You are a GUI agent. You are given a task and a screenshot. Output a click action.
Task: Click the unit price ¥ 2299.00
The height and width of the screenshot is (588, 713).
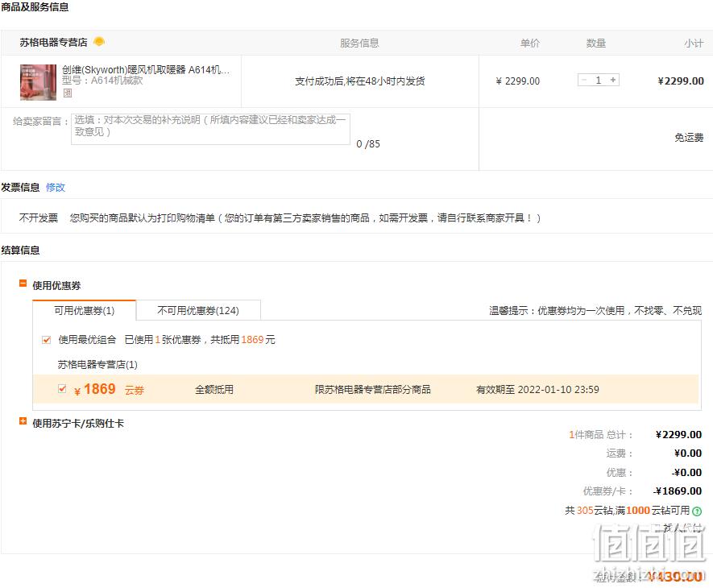(517, 81)
